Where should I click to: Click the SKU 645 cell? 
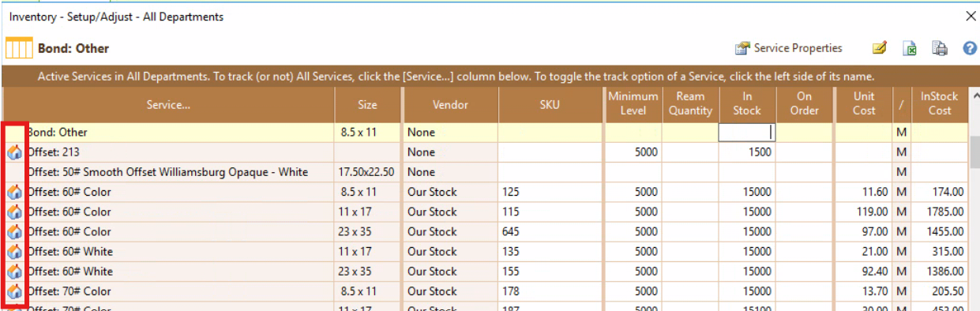(x=550, y=231)
